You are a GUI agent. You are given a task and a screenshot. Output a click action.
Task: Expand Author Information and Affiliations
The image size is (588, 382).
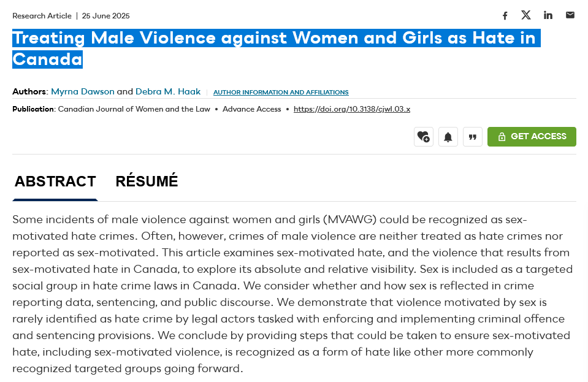tap(280, 92)
